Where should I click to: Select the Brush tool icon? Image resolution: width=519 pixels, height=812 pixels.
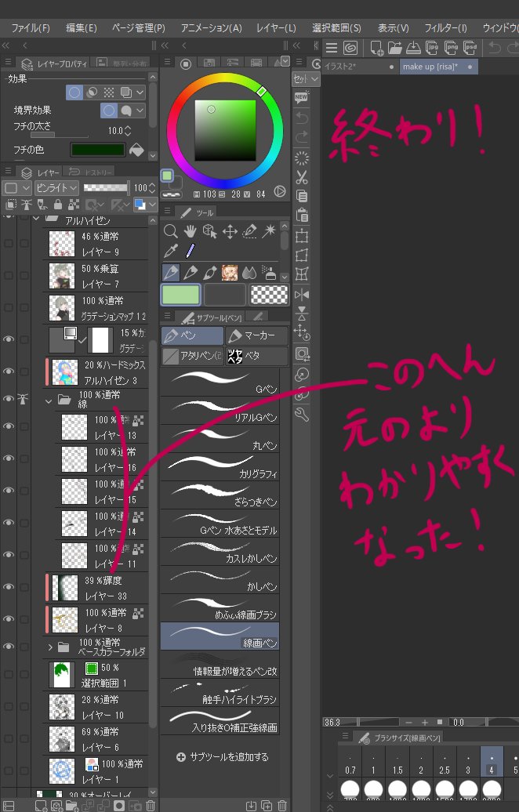tap(210, 273)
